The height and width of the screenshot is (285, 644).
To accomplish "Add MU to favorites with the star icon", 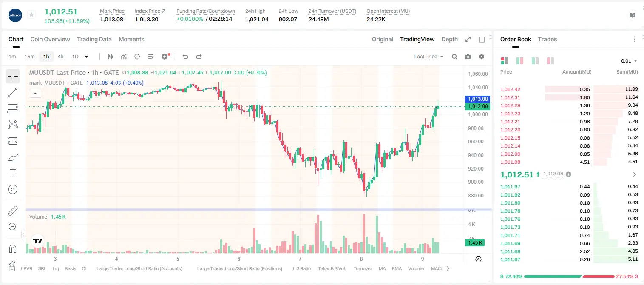I will point(31,15).
